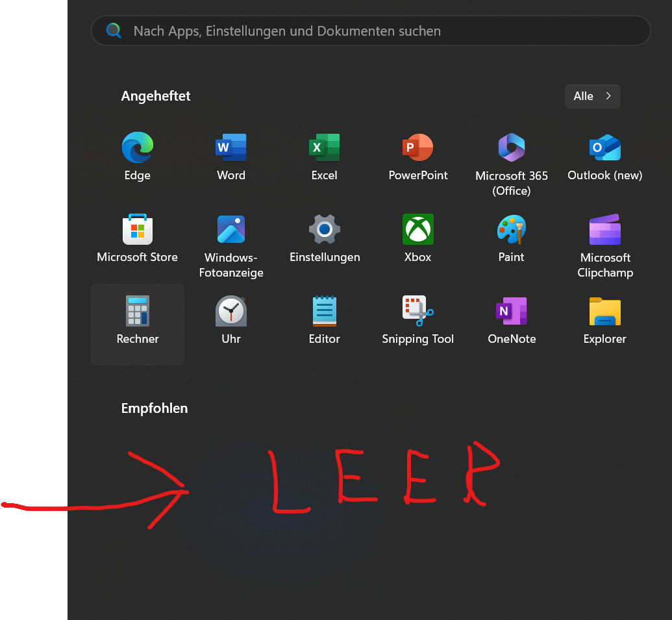
Task: Open Microsoft 365 (Office)
Action: point(511,164)
